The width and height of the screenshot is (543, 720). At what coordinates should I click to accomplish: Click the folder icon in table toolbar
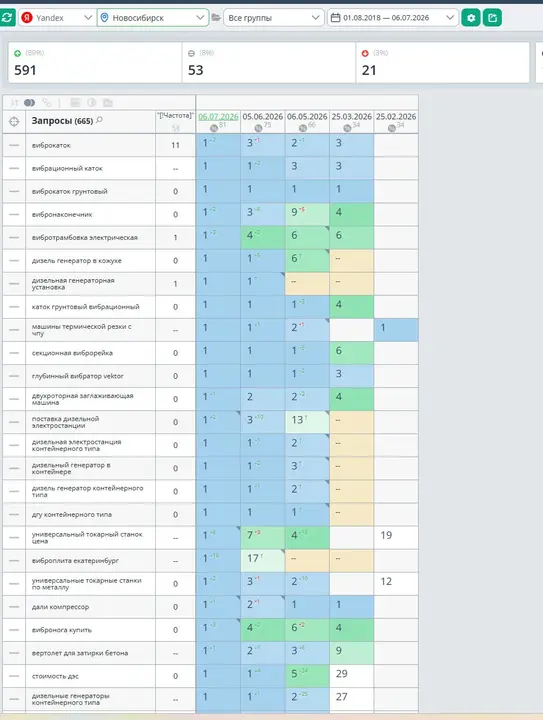pyautogui.click(x=108, y=102)
